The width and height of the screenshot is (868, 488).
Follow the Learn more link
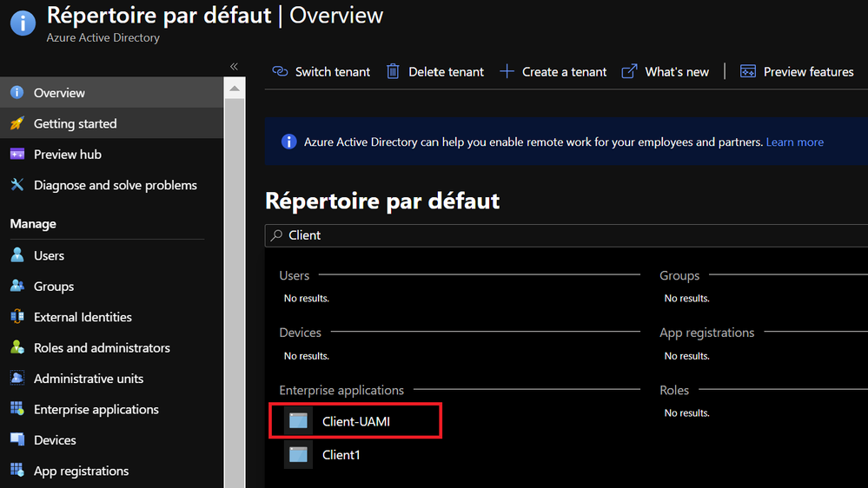click(x=794, y=142)
